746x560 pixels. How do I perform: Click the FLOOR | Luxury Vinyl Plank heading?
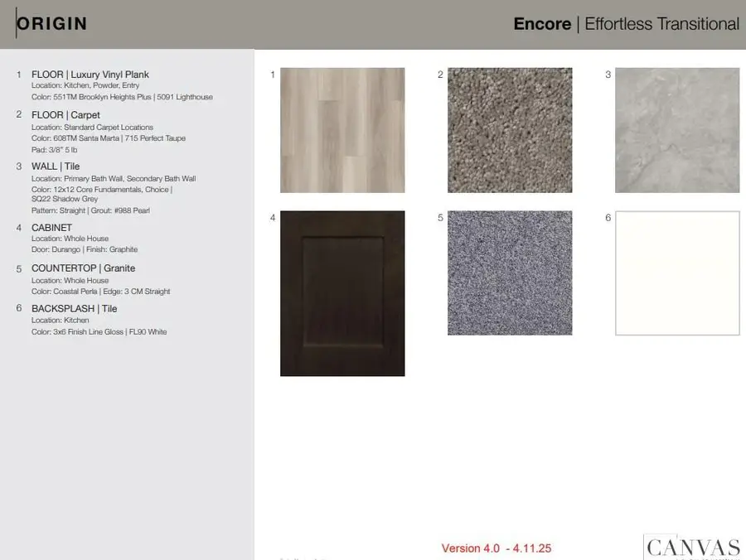click(90, 75)
